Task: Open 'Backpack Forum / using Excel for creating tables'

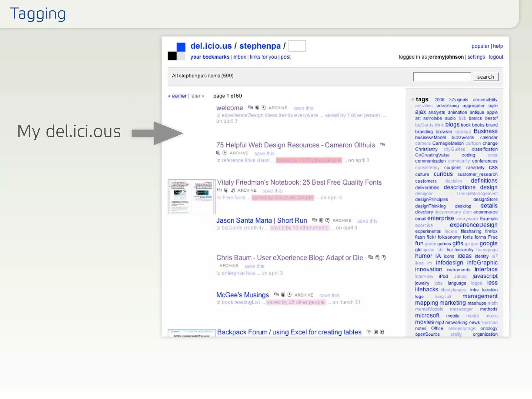Action: tap(289, 332)
